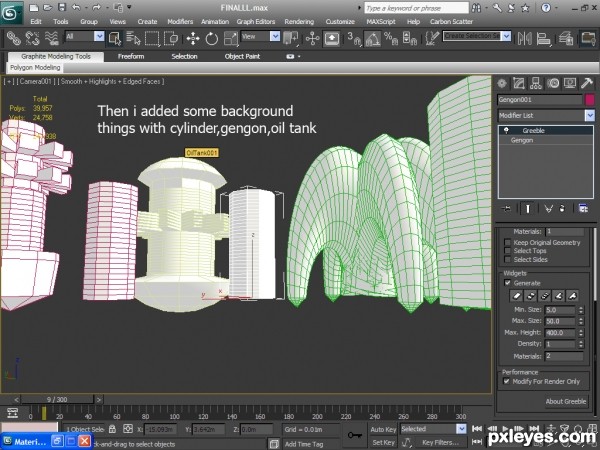
Task: Click the Key Filters button
Action: click(440, 442)
